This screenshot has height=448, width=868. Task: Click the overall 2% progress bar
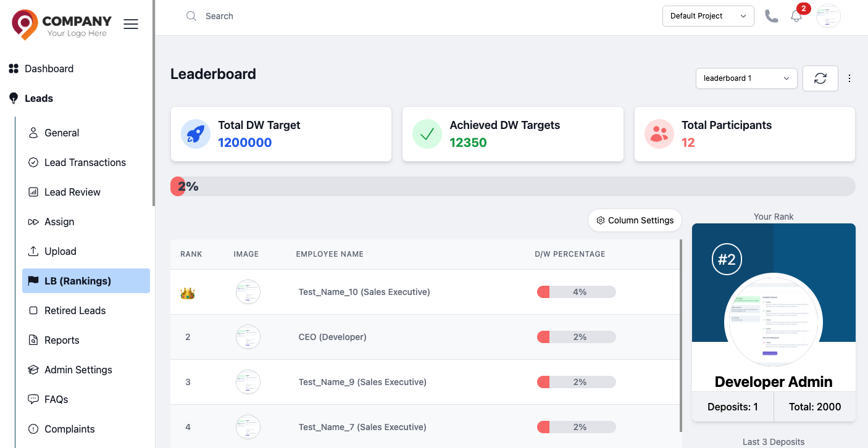pos(513,186)
